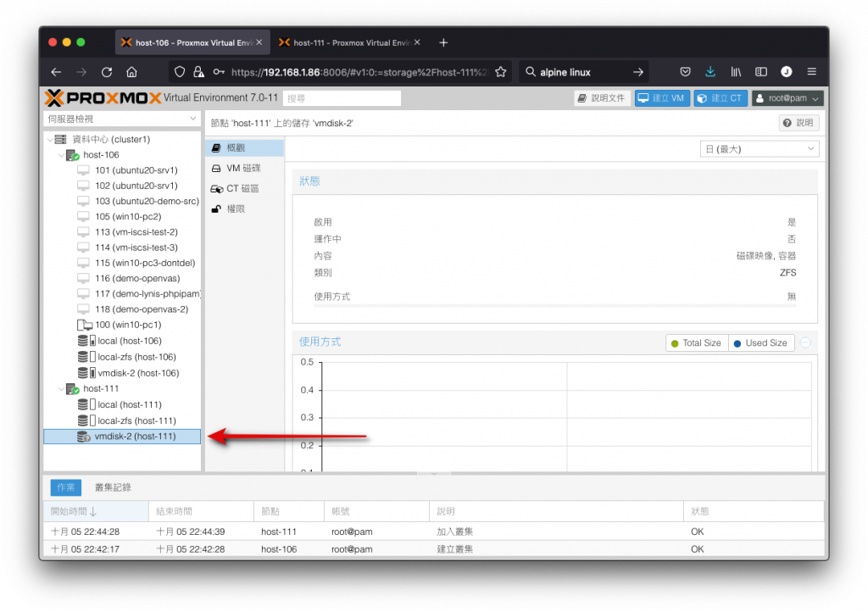Show browser downloads arrow icon
The height and width of the screenshot is (612, 868).
710,72
